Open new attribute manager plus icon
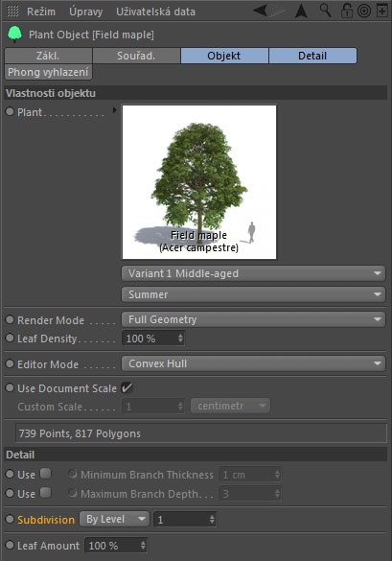The image size is (392, 561). 382,11
